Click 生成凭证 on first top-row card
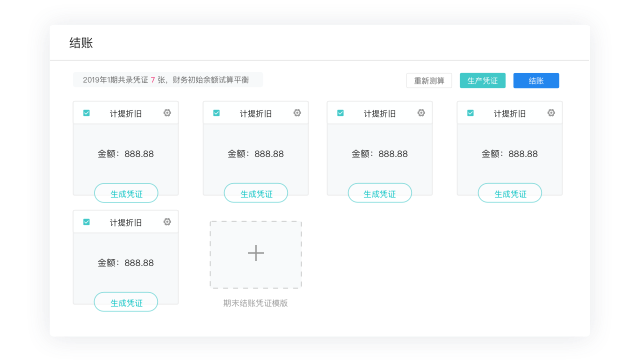 click(126, 193)
